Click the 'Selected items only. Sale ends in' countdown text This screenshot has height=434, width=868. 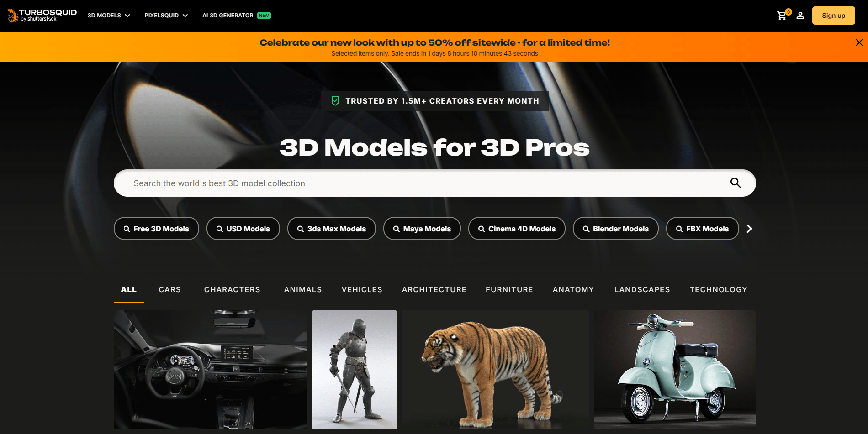coord(434,53)
